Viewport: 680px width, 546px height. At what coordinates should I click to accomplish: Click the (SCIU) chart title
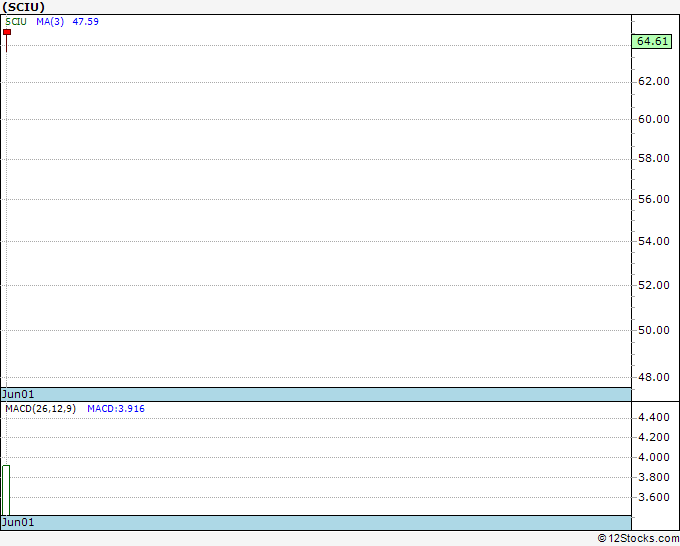pos(23,7)
